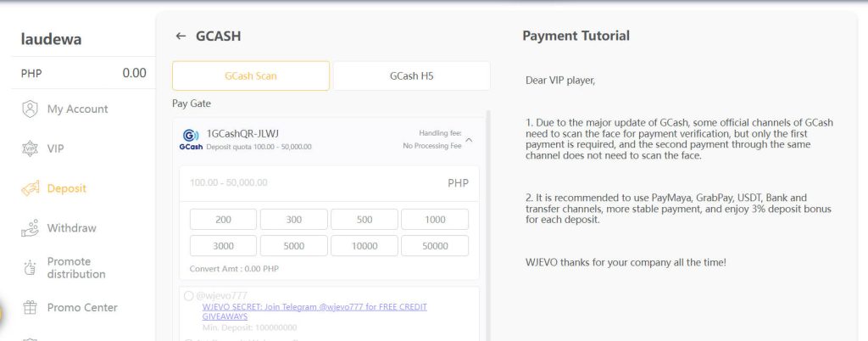Focus the 100.00 - 50,000.00 amount field

330,183
